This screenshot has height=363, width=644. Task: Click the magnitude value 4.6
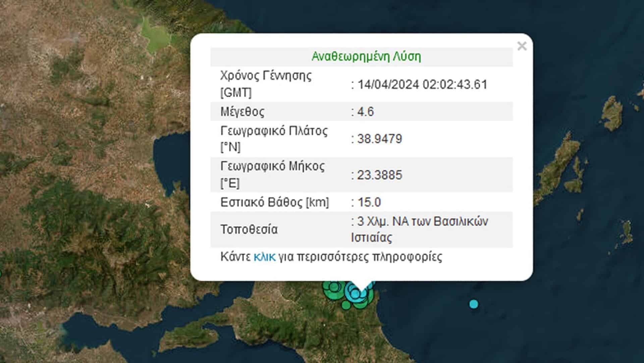click(365, 111)
